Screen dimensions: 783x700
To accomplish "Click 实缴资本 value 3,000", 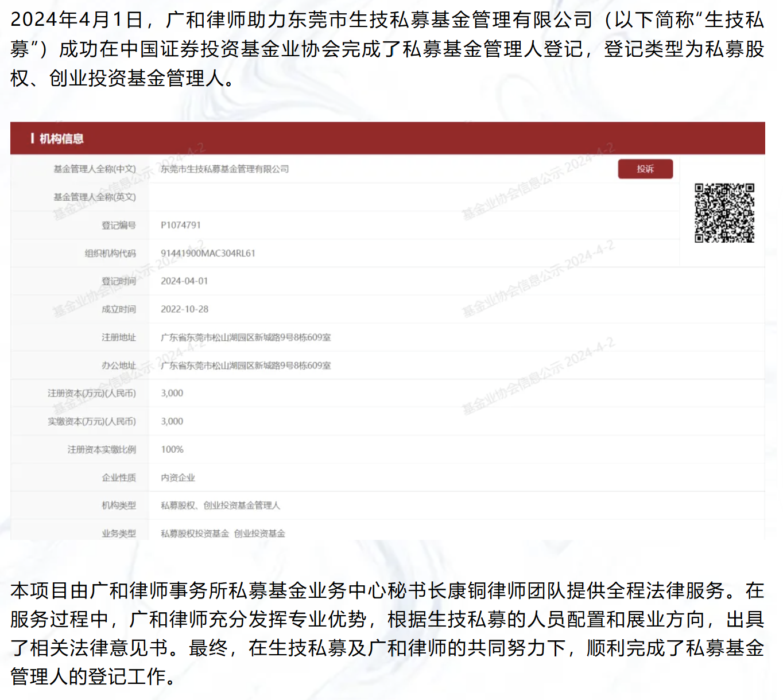I will coord(172,421).
